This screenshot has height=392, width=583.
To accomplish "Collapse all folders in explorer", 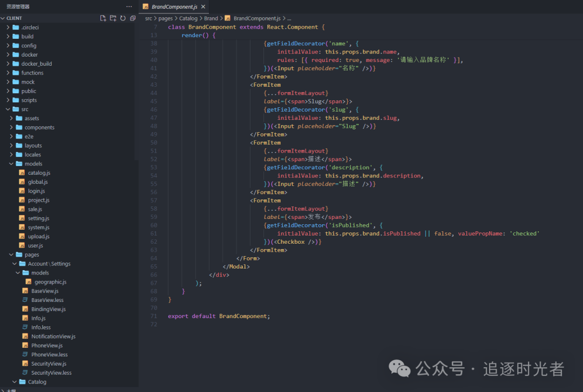I will [132, 18].
